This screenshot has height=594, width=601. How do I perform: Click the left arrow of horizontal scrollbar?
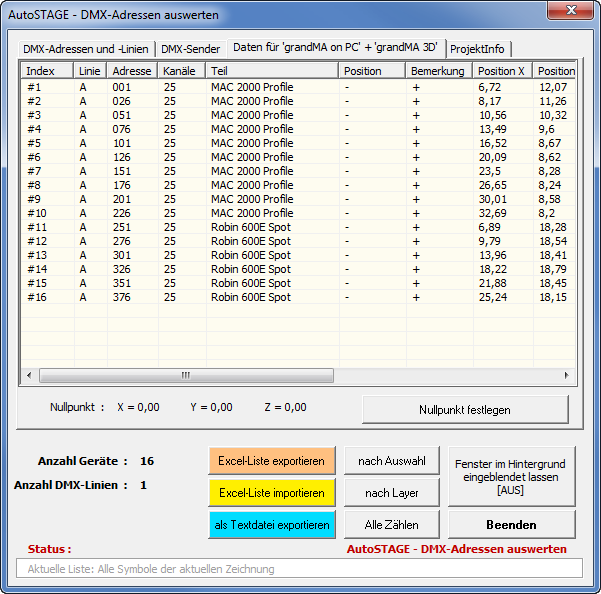(30, 376)
